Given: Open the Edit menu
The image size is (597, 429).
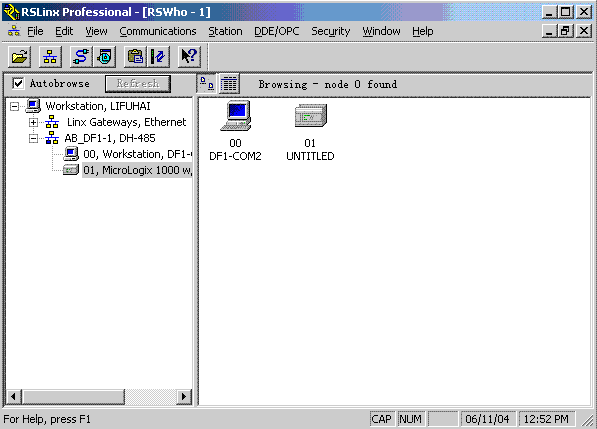Looking at the screenshot, I should pos(64,31).
